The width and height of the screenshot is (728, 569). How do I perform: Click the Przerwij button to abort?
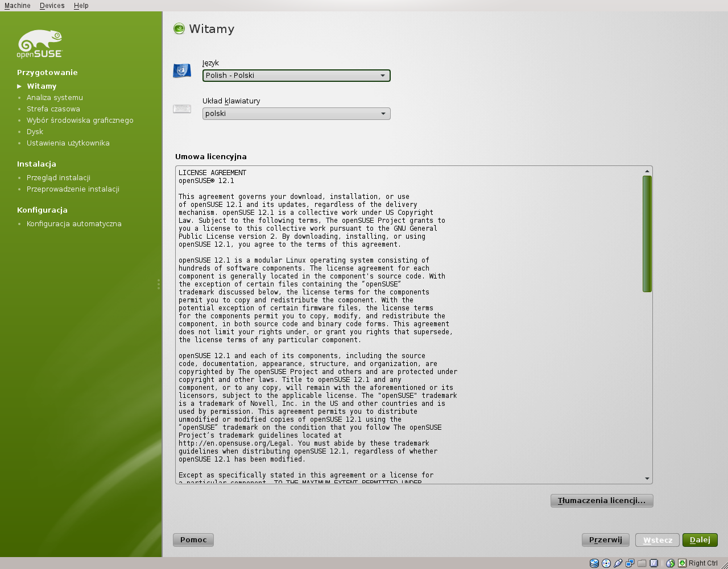[605, 540]
